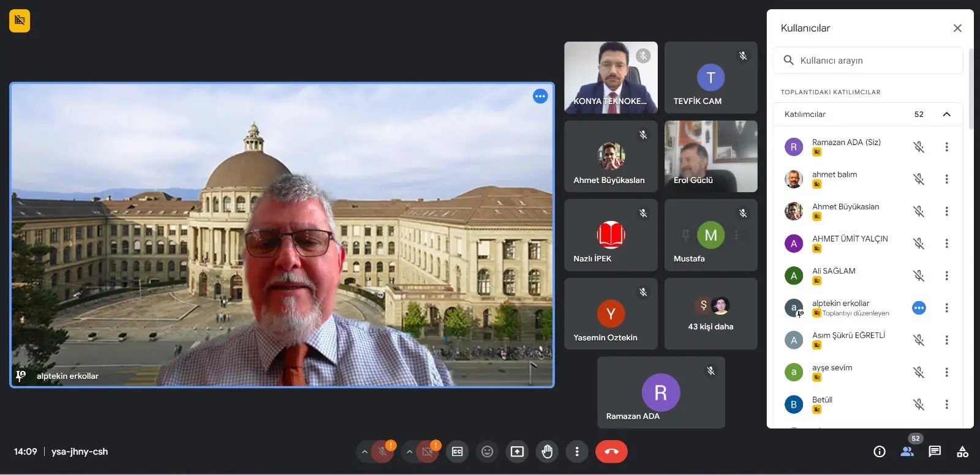Open options menu for ahmet balım

click(946, 179)
